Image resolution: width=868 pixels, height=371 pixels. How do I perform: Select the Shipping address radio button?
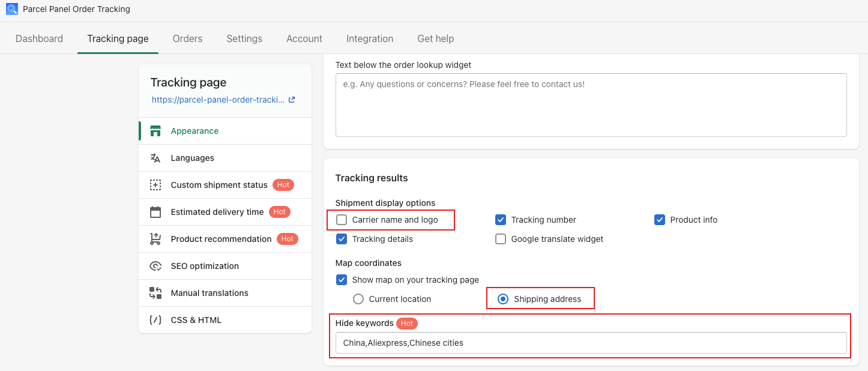coord(504,299)
